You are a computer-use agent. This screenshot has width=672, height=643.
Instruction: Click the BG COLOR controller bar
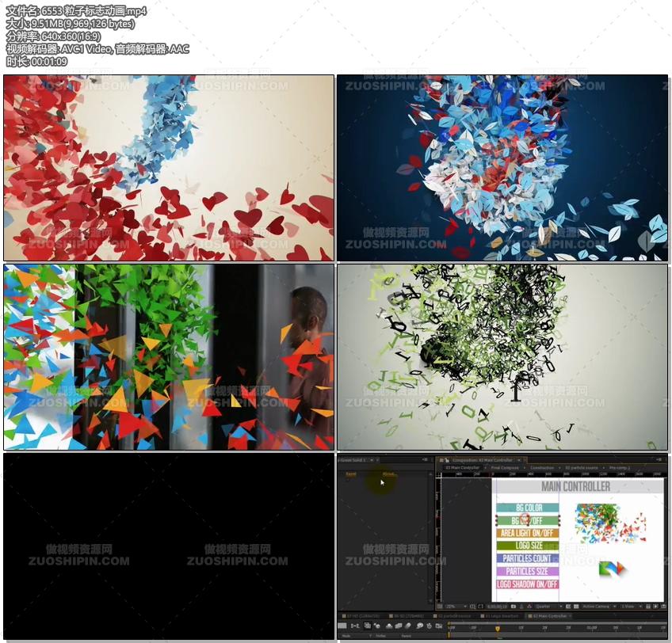528,508
